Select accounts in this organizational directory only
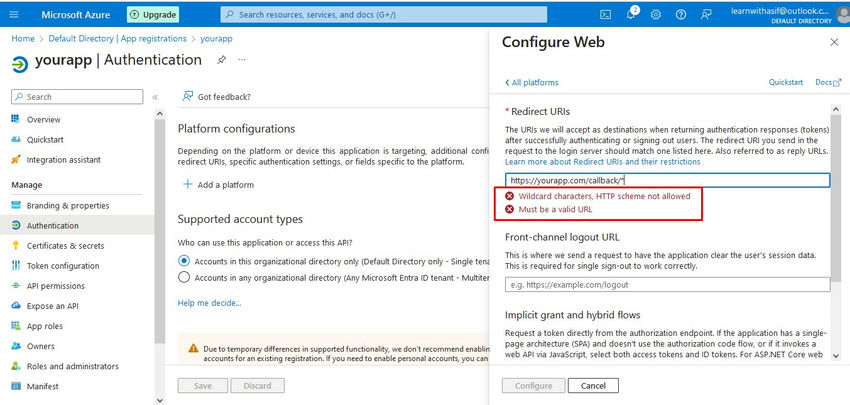Image resolution: width=850 pixels, height=405 pixels. click(x=184, y=261)
